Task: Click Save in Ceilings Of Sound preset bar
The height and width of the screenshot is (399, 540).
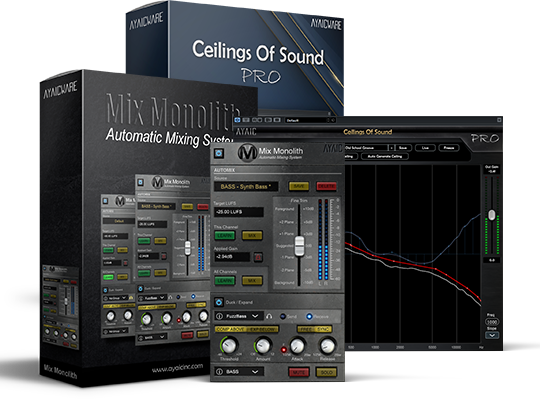Action: (403, 148)
